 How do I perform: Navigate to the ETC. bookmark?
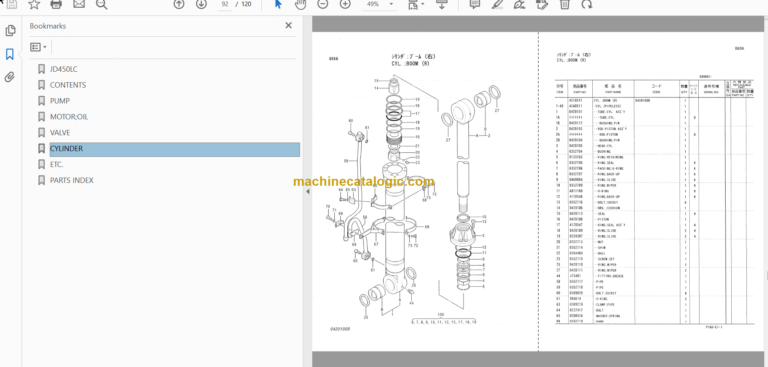click(x=56, y=165)
